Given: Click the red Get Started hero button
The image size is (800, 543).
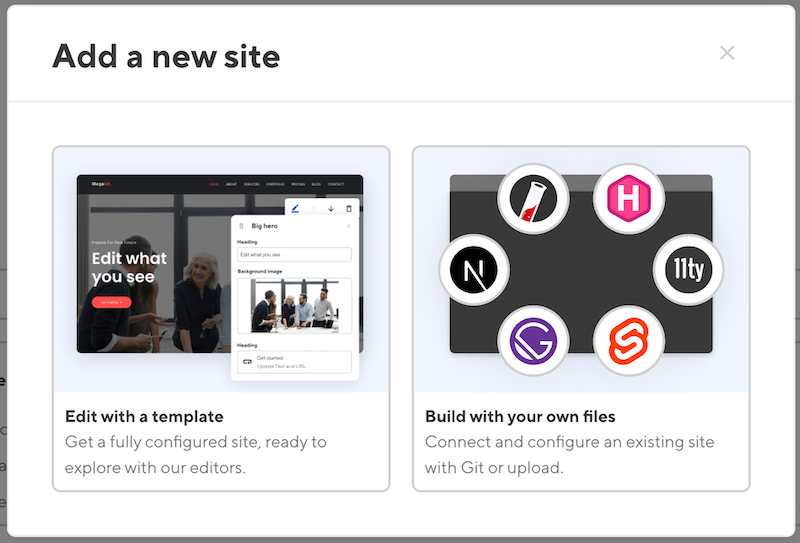Looking at the screenshot, I should click(111, 302).
